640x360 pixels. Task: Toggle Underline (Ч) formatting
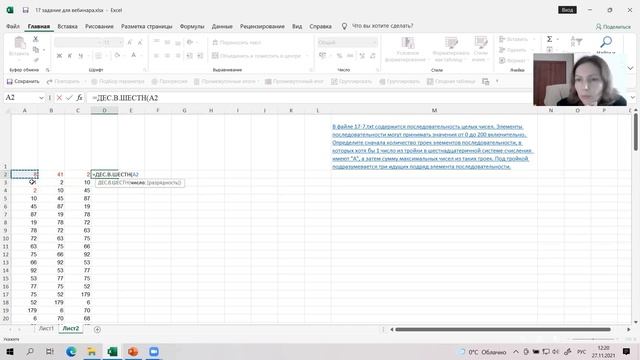80,56
